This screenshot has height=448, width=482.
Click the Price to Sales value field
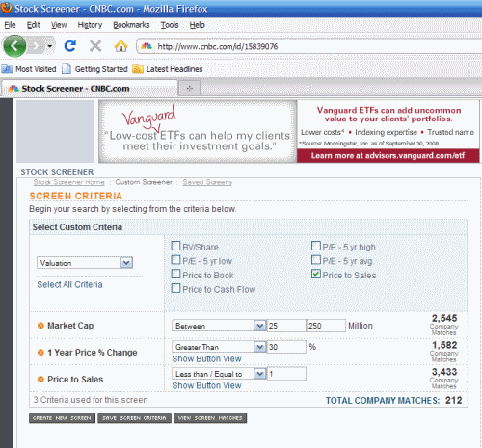pos(286,374)
